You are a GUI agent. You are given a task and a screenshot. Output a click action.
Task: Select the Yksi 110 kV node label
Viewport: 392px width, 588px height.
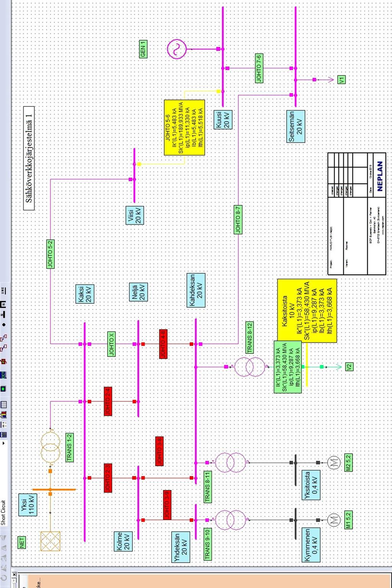28,505
